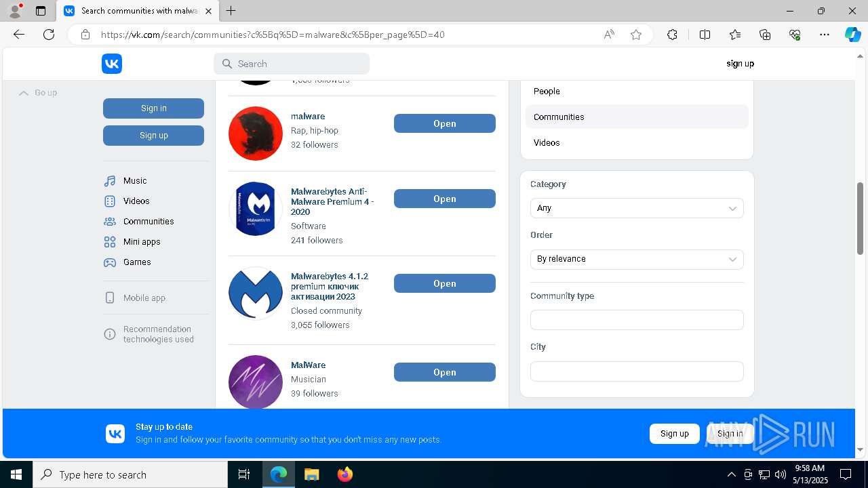Add this page to favorites (star)
Screen dimensions: 868x488
tap(636, 35)
